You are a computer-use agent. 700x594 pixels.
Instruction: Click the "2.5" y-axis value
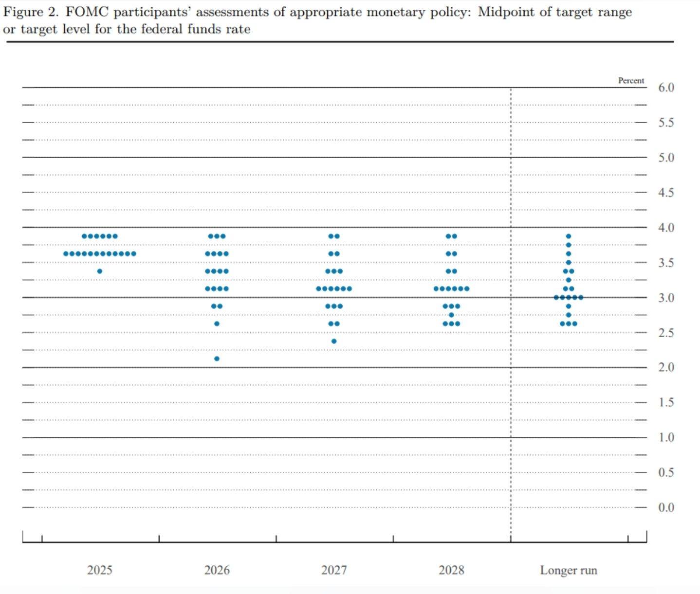point(666,333)
